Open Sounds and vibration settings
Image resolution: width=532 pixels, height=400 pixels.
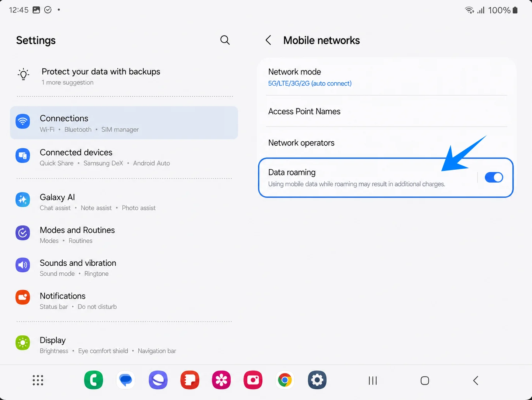point(124,268)
